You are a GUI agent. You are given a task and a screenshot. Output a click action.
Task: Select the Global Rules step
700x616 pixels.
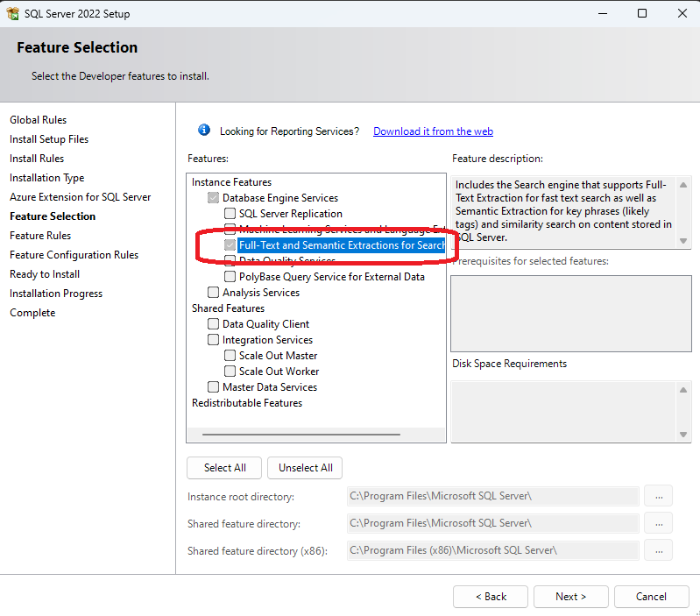tap(38, 120)
